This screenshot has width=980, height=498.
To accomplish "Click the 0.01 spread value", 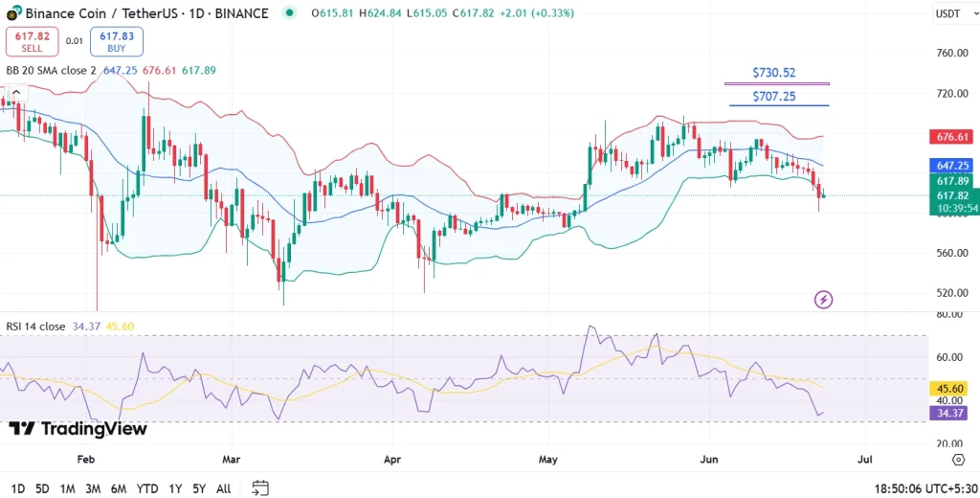I will [74, 41].
